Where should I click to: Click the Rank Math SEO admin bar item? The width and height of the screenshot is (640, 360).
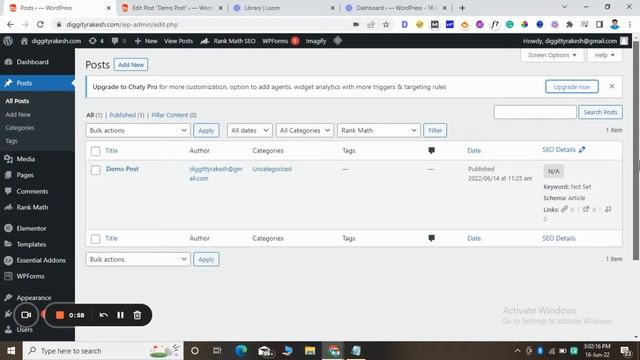point(228,41)
